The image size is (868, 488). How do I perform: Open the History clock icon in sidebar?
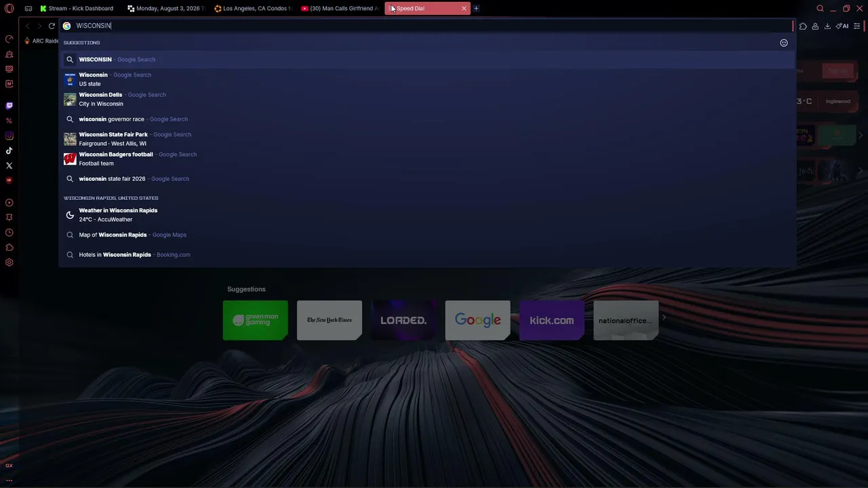tap(9, 232)
